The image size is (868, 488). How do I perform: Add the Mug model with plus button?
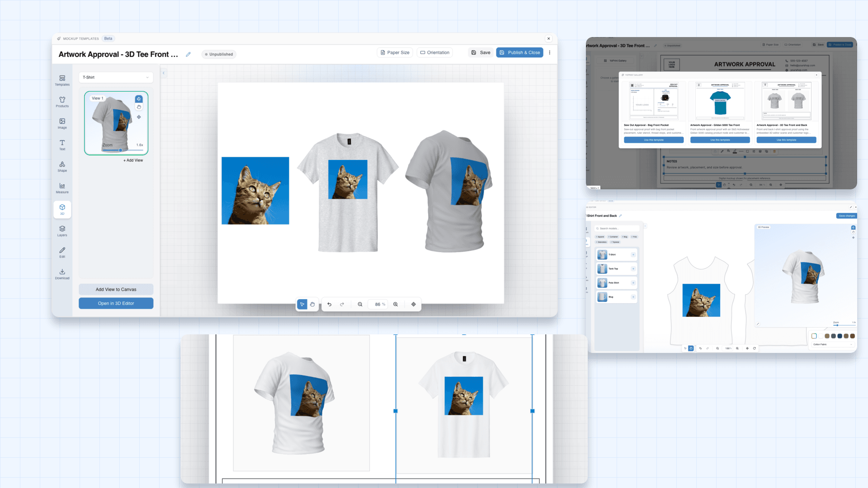pyautogui.click(x=633, y=297)
